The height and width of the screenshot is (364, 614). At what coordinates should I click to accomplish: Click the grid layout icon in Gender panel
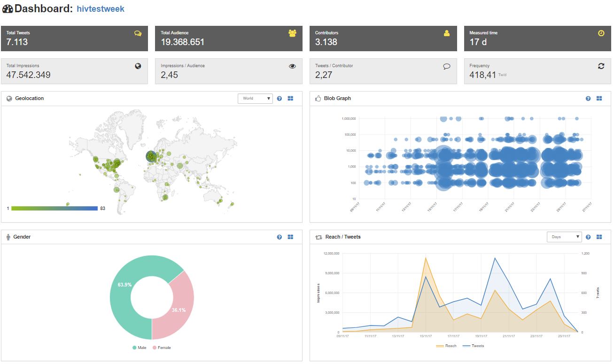click(290, 237)
